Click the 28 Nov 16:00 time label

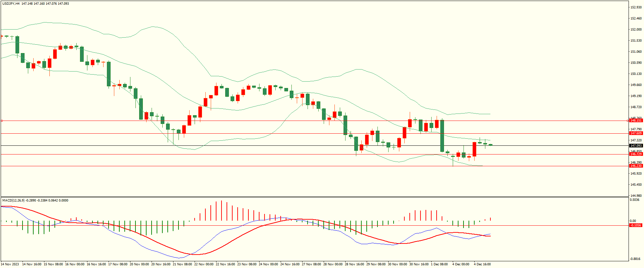[354, 264]
